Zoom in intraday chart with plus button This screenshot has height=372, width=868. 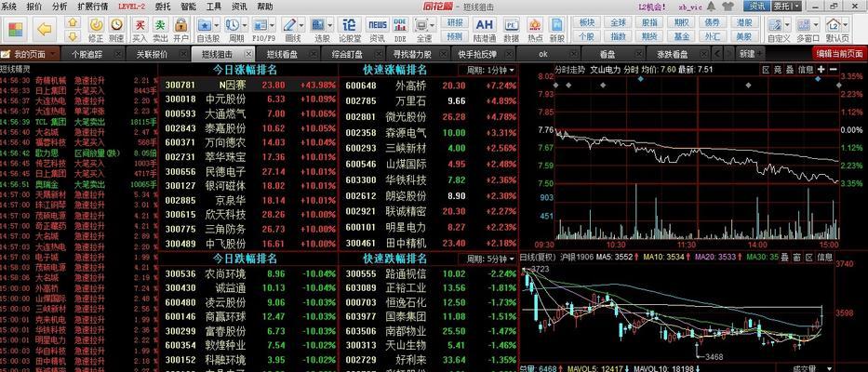[x=821, y=70]
